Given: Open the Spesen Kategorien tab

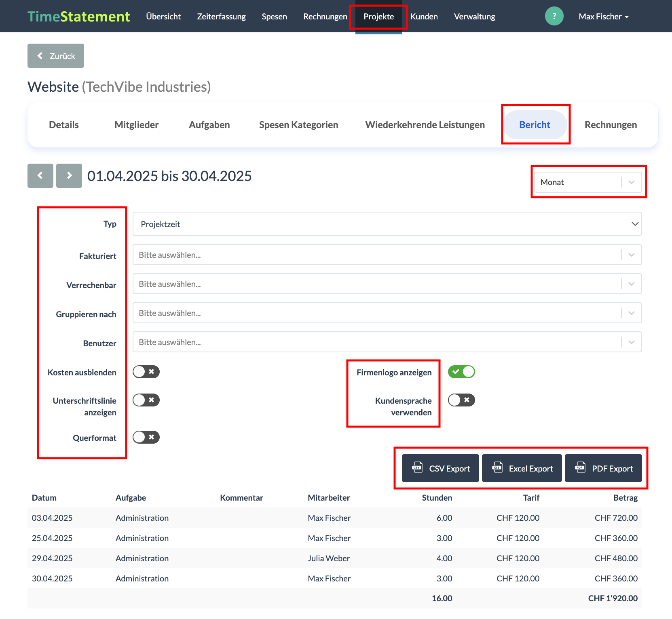Looking at the screenshot, I should pos(299,125).
